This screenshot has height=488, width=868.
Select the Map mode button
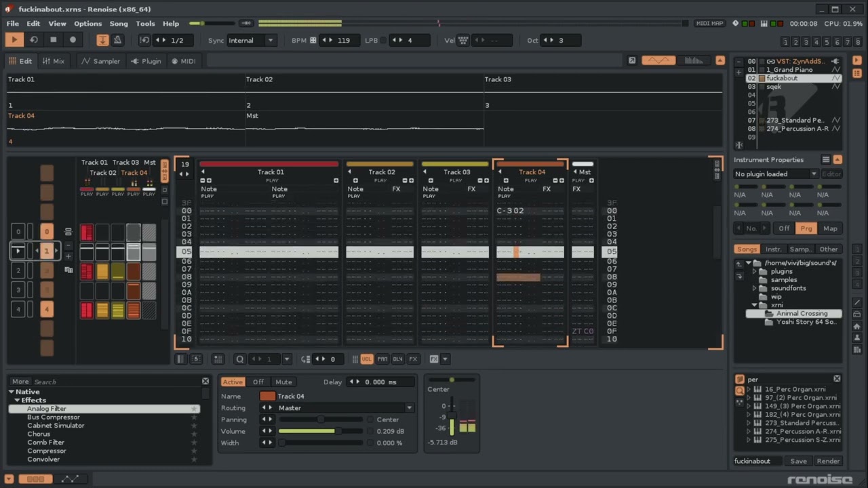pyautogui.click(x=830, y=228)
